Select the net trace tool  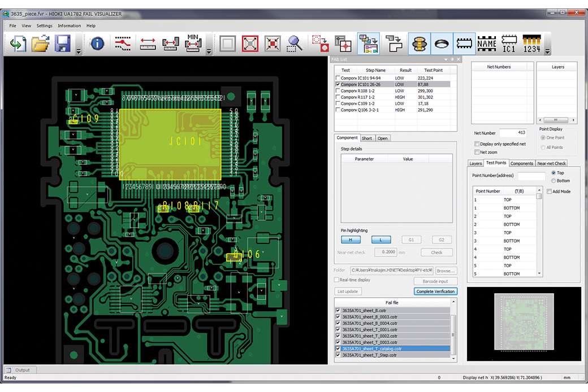pyautogui.click(x=123, y=43)
